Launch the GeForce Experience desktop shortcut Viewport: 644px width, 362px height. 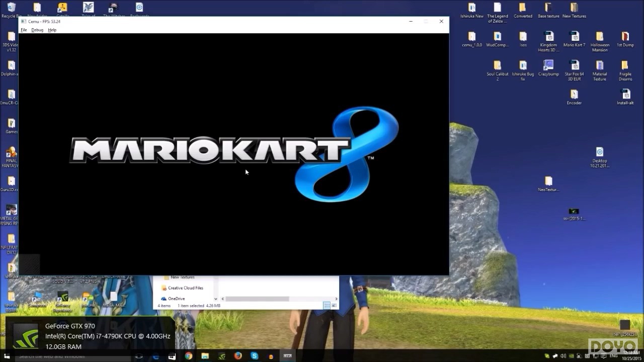[62, 303]
